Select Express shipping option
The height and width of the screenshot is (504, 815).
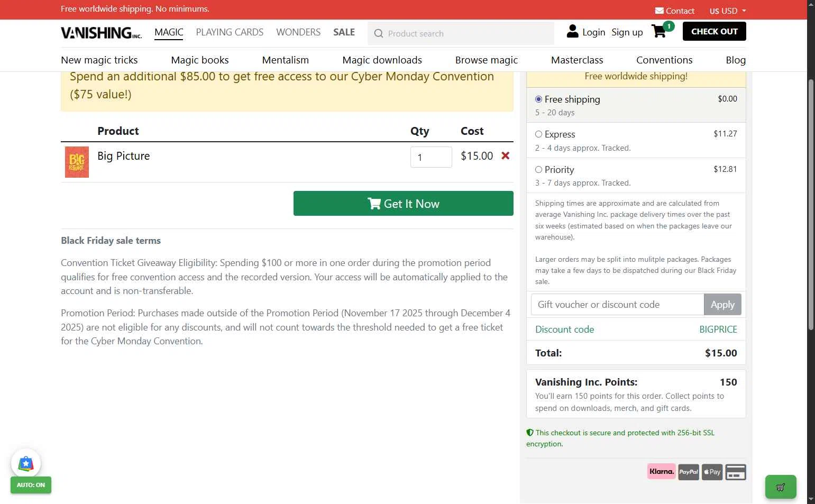click(x=538, y=134)
